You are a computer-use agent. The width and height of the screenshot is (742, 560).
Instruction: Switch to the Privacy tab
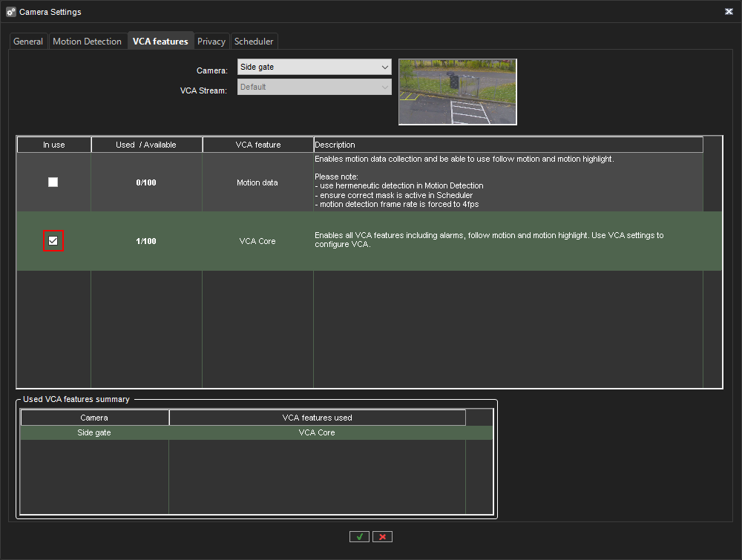tap(211, 41)
